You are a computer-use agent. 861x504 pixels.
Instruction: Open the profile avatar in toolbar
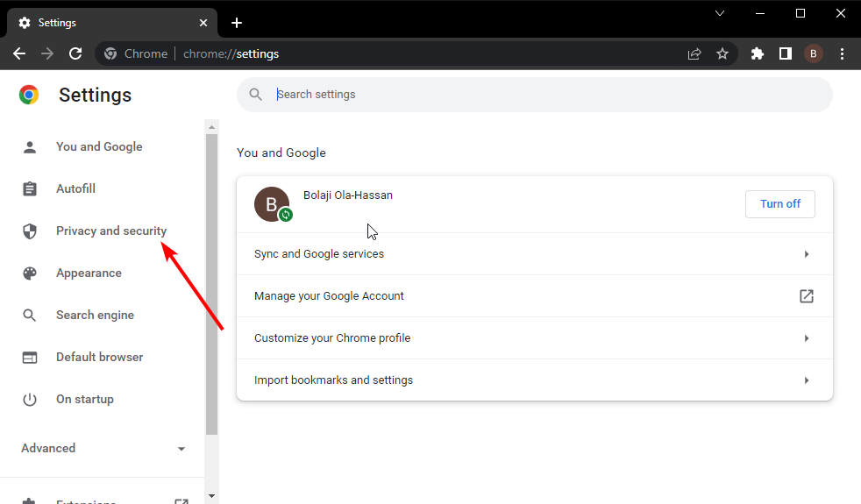pos(814,53)
